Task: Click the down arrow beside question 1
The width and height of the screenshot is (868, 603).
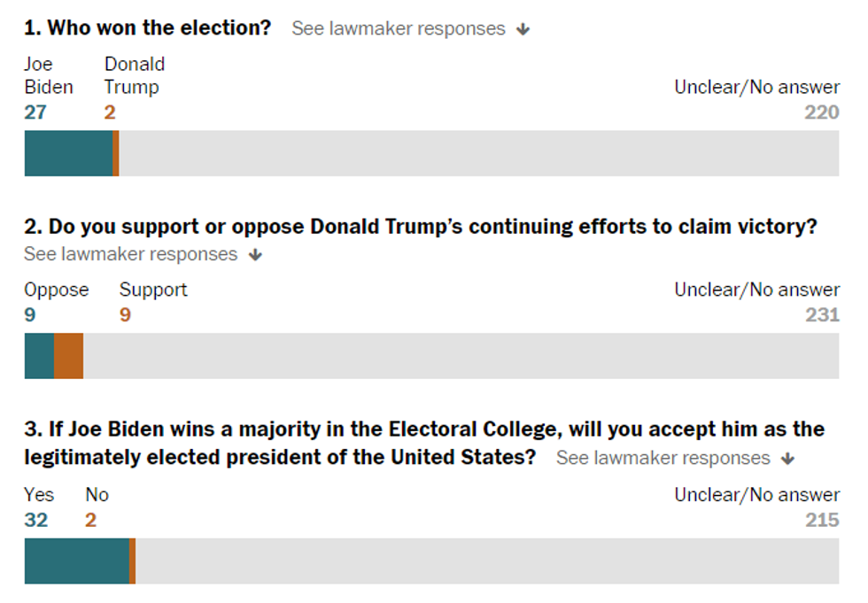Action: 523,29
